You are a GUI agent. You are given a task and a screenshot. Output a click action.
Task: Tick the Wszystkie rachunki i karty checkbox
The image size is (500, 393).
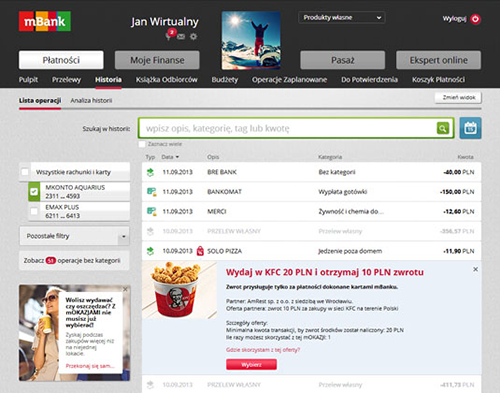pyautogui.click(x=25, y=172)
